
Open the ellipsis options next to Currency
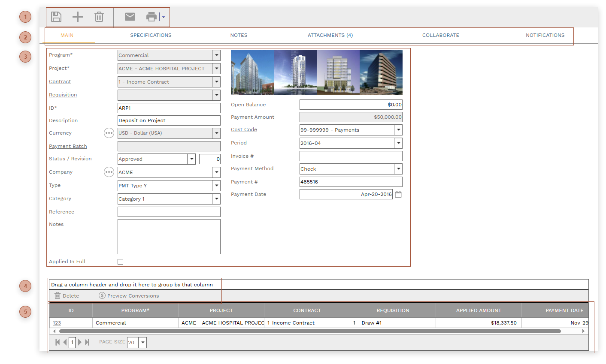(109, 133)
